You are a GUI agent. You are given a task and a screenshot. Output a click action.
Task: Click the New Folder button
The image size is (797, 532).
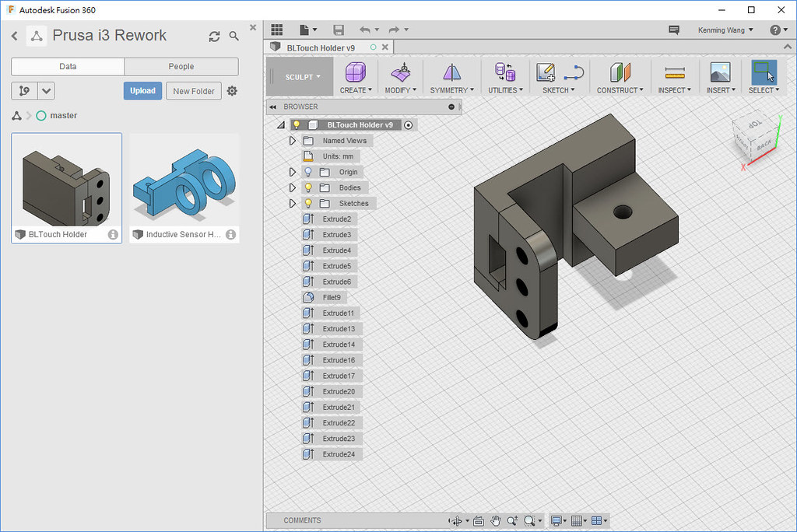[x=194, y=91]
